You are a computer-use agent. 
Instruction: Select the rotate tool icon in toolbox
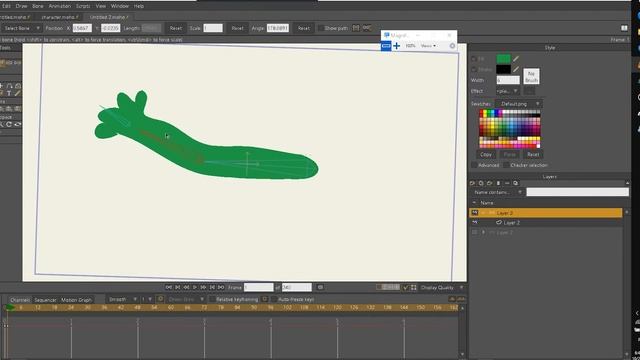[9, 124]
